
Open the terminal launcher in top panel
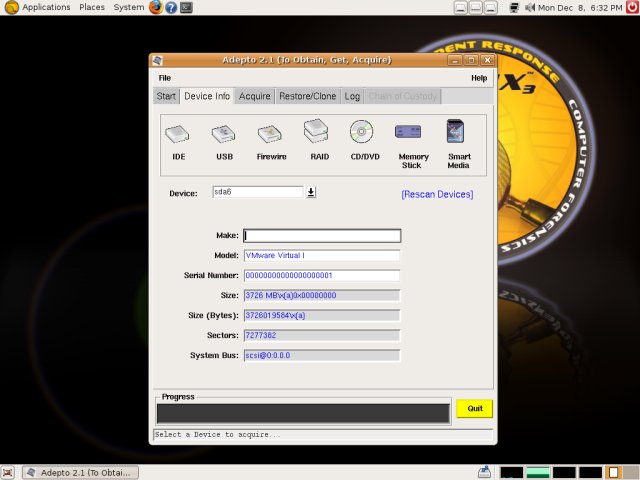coord(187,7)
